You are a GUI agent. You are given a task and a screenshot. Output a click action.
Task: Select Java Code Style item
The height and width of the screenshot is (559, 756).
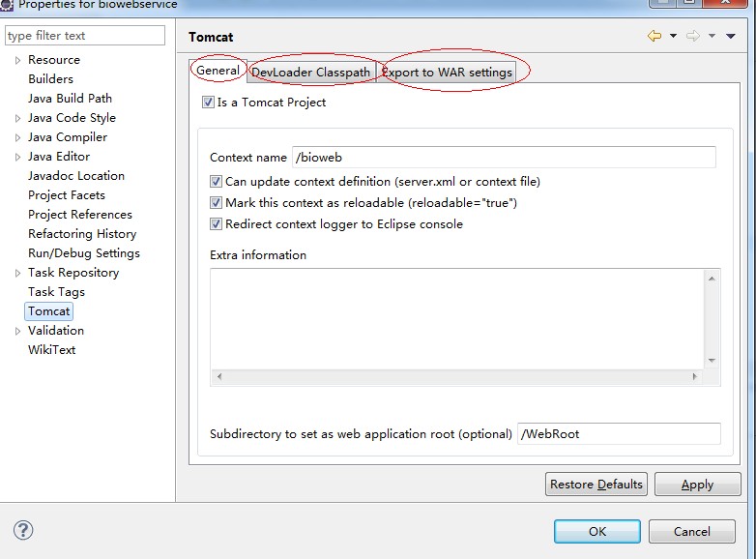pos(72,118)
